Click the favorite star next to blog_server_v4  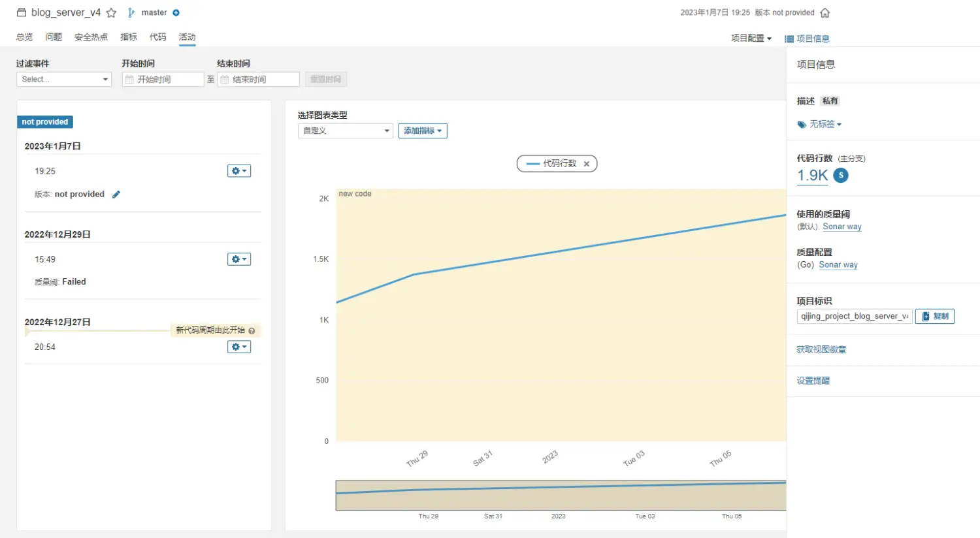pyautogui.click(x=111, y=13)
